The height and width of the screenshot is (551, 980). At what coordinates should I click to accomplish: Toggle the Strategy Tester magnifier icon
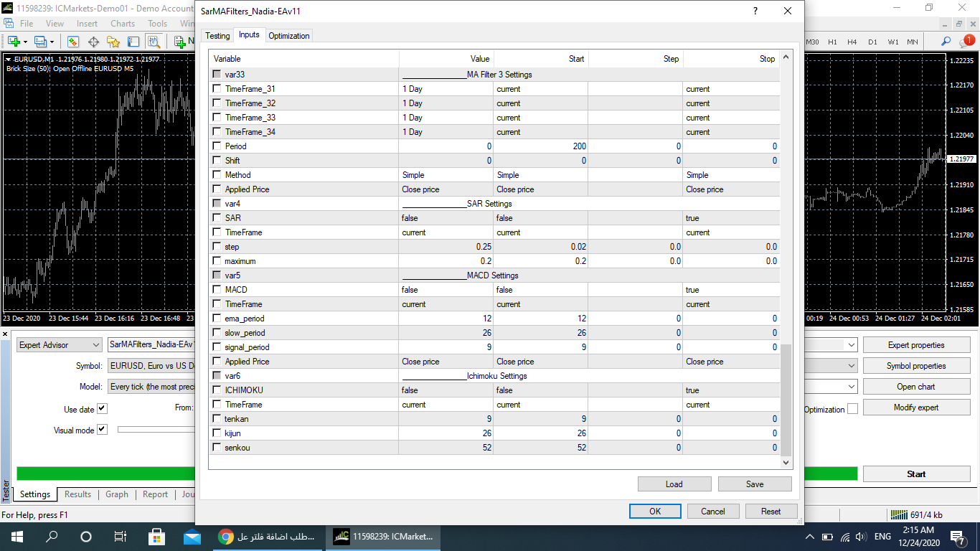click(154, 42)
